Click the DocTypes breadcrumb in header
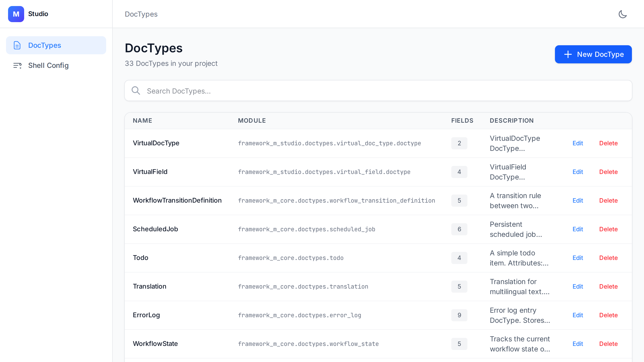This screenshot has height=362, width=644. 141,14
